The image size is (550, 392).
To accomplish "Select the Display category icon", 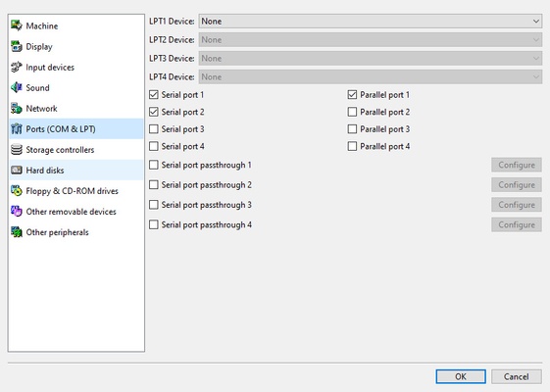I will click(17, 46).
